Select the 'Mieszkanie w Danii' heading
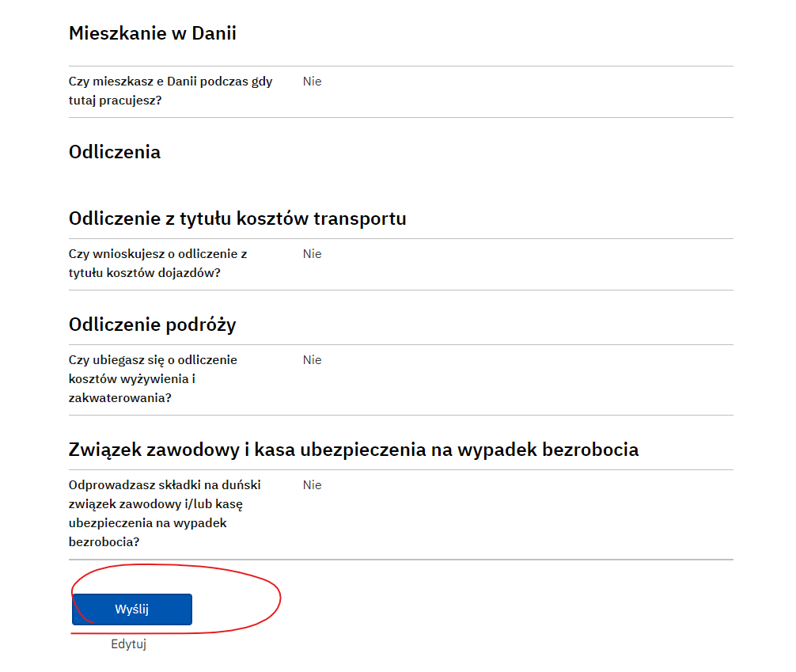Screen dimensions: 796x672 point(152,33)
